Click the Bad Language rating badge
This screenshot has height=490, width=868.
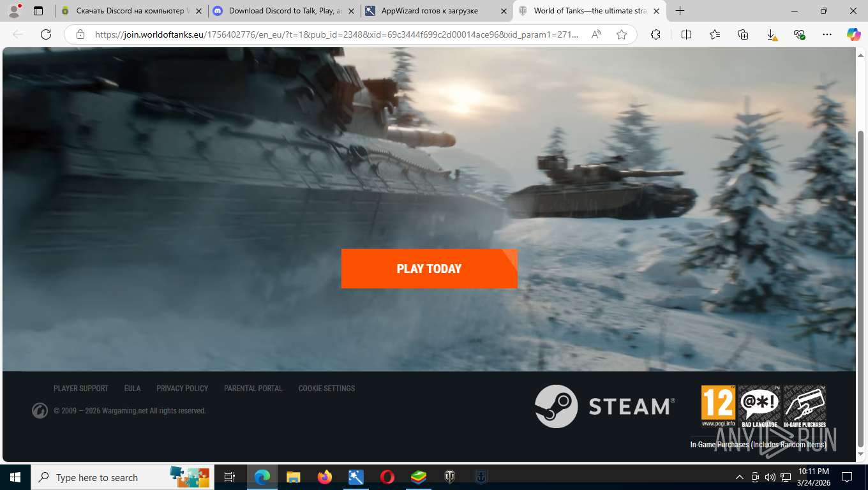[x=759, y=406]
